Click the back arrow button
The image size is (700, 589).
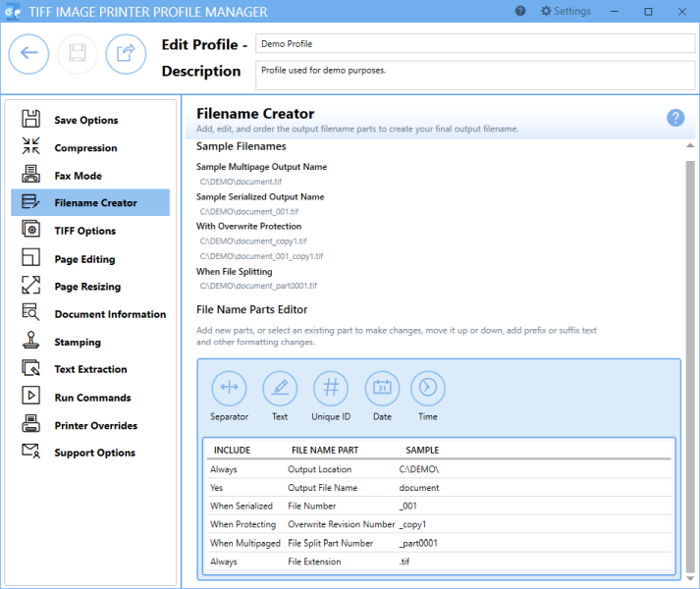click(28, 54)
